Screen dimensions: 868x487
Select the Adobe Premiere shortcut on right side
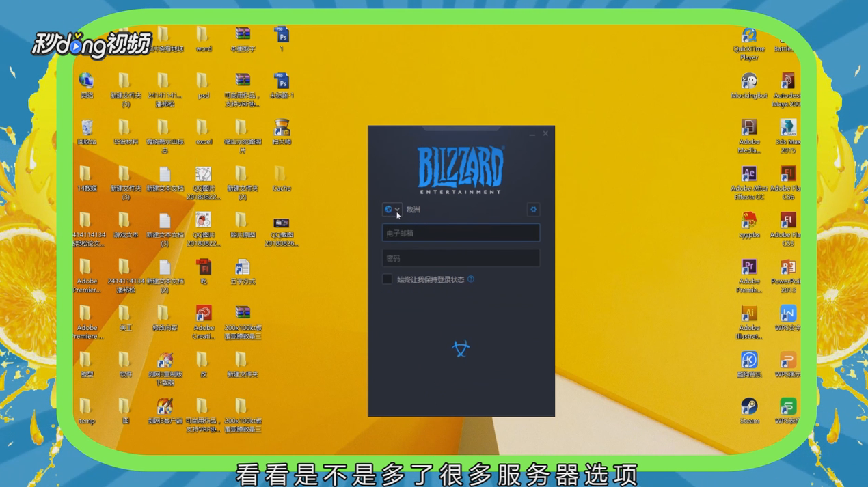coord(749,276)
